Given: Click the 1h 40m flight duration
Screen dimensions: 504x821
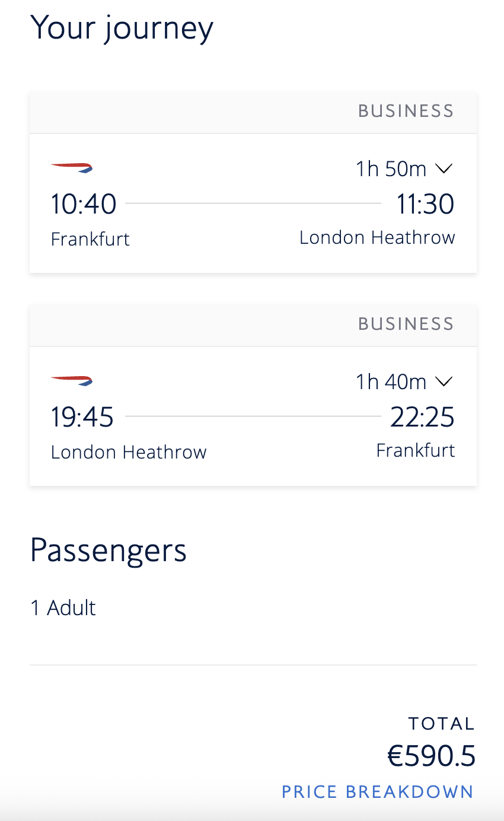Looking at the screenshot, I should click(x=391, y=381).
